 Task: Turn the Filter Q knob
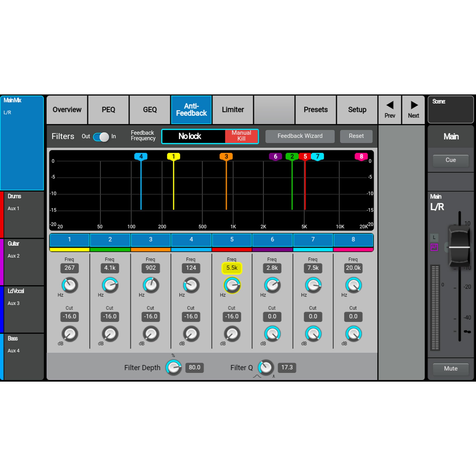pyautogui.click(x=266, y=367)
